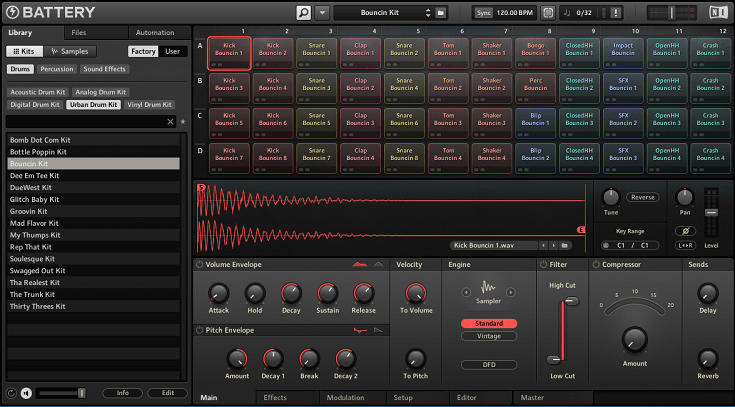The height and width of the screenshot is (407, 735).
Task: Open the Effects tab
Action: tap(275, 398)
